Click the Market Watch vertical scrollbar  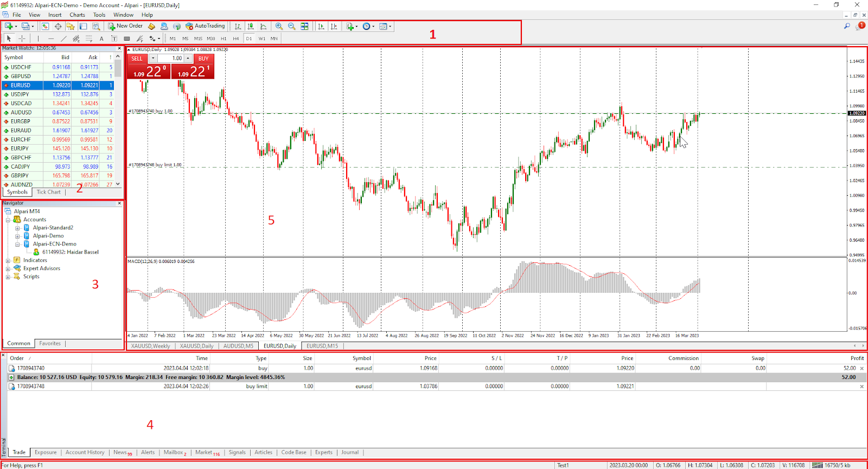(x=118, y=119)
